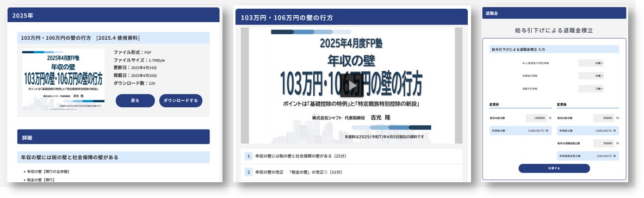Click the 掲載日 2025年4月10日 text
The width and height of the screenshot is (644, 198).
[x=135, y=76]
